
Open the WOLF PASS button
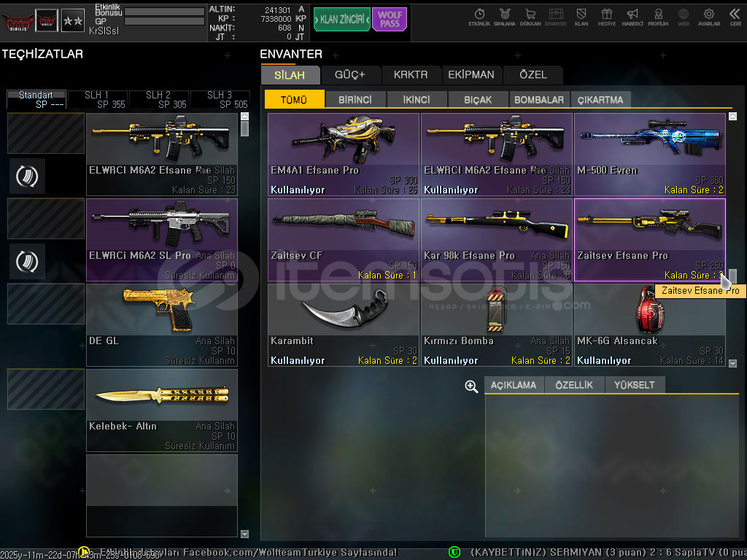click(x=390, y=20)
